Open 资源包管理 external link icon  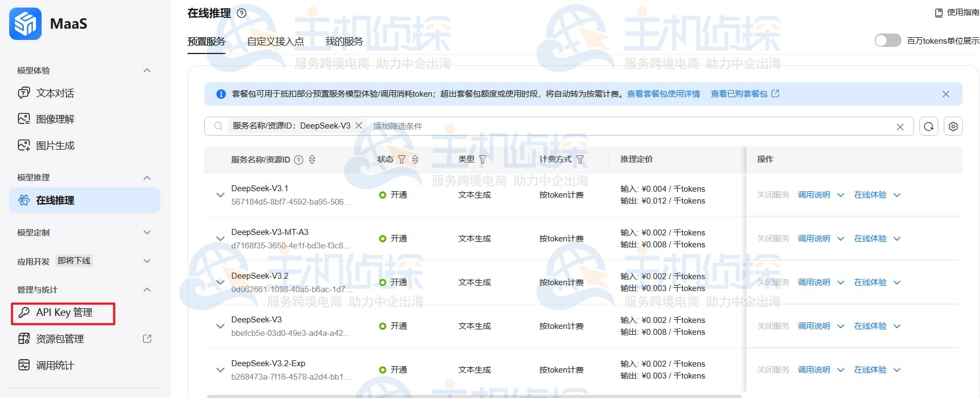[147, 339]
